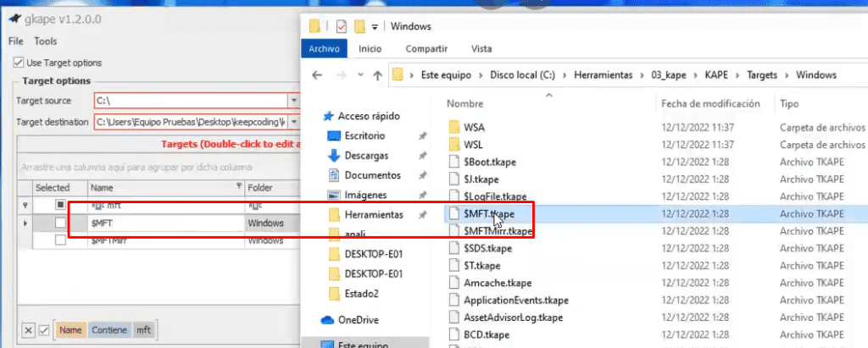Select the $MFT.tkape file icon

point(454,213)
